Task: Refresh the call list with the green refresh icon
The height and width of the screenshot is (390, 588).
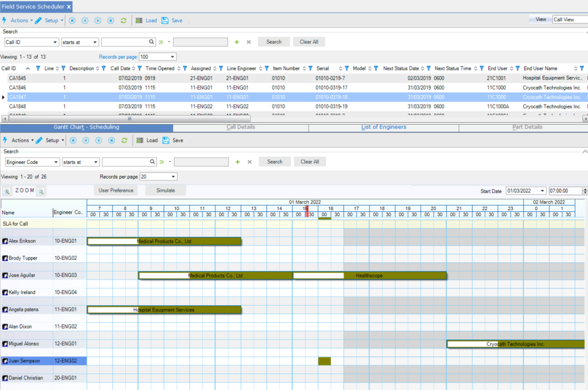Action: (123, 20)
